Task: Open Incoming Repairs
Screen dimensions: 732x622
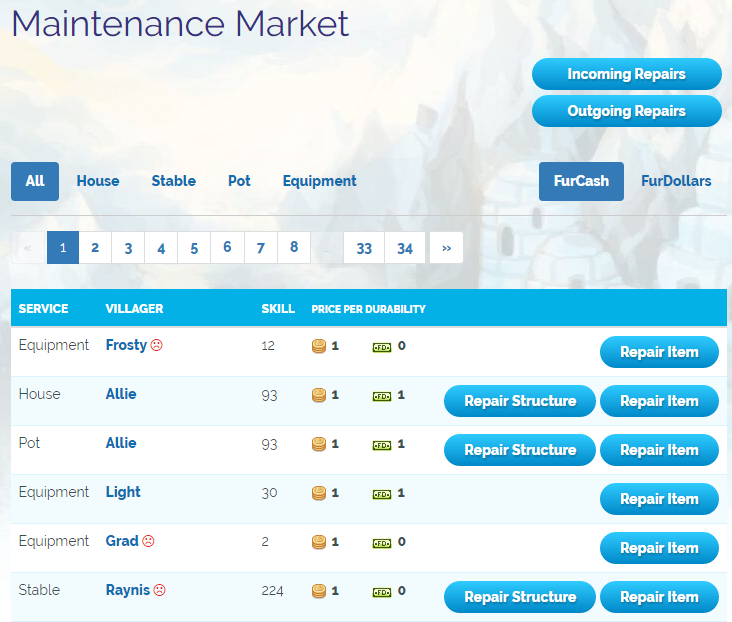Action: pyautogui.click(x=626, y=74)
